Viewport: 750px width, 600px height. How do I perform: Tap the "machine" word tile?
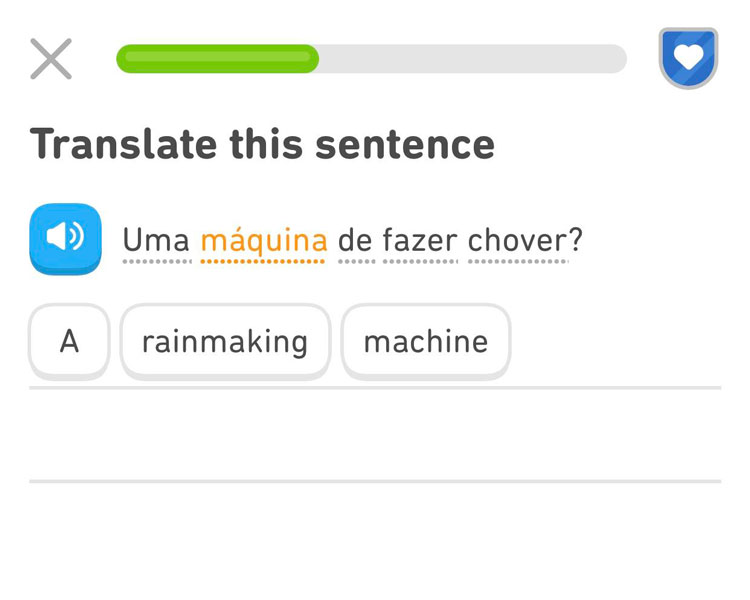coord(426,342)
